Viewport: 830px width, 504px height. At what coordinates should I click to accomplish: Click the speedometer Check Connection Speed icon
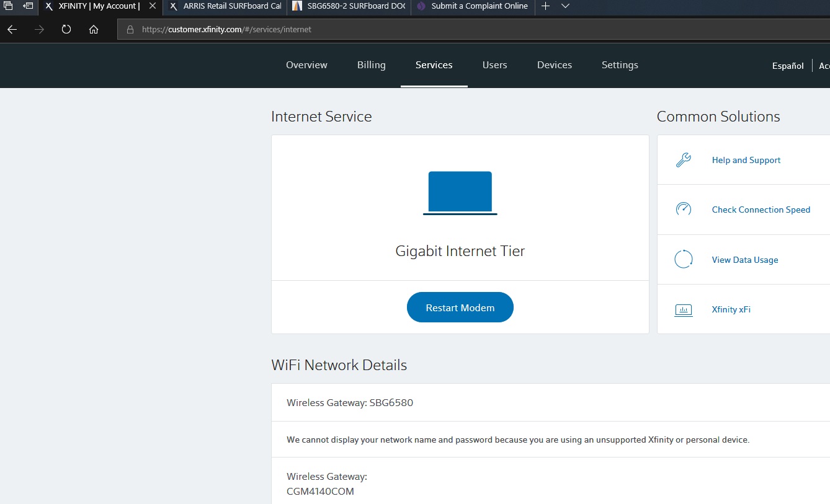(683, 210)
